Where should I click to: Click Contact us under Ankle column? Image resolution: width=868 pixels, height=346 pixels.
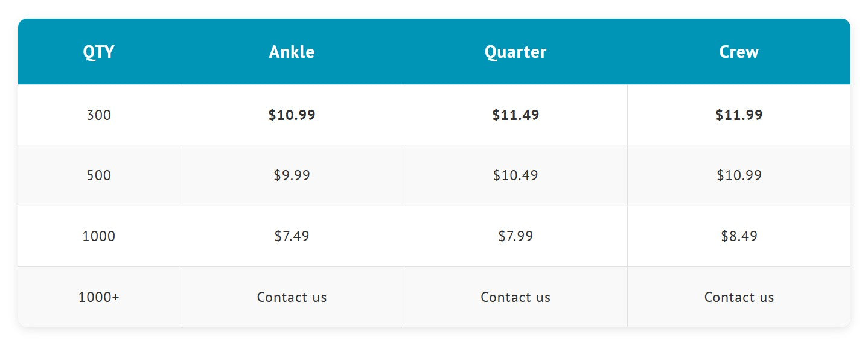(292, 297)
